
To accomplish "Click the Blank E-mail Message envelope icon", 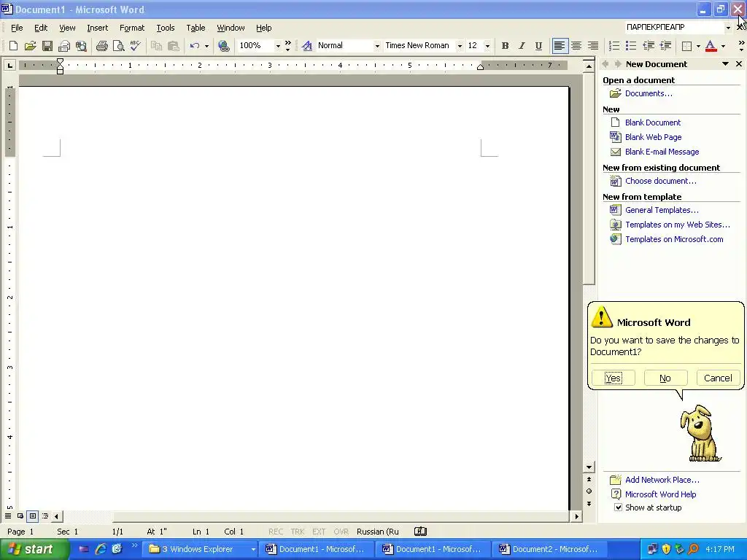I will coord(616,152).
